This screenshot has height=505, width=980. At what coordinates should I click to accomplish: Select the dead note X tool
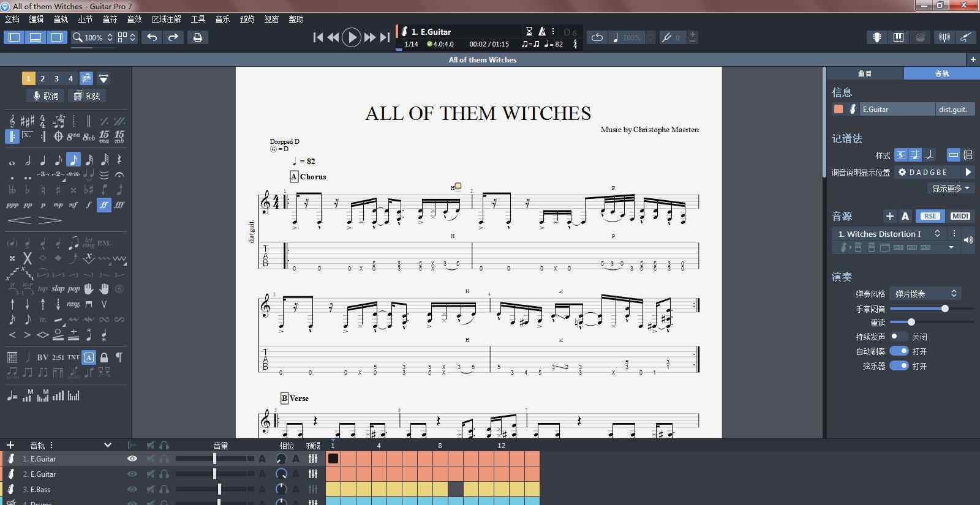(28, 258)
